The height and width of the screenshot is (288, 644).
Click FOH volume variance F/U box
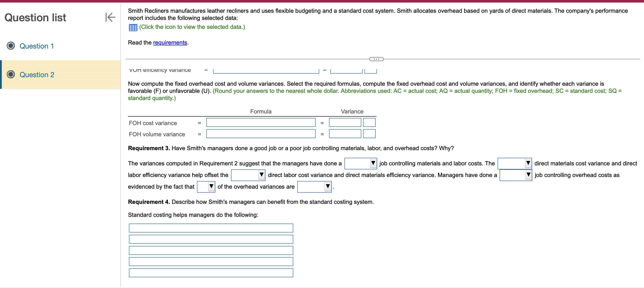369,134
